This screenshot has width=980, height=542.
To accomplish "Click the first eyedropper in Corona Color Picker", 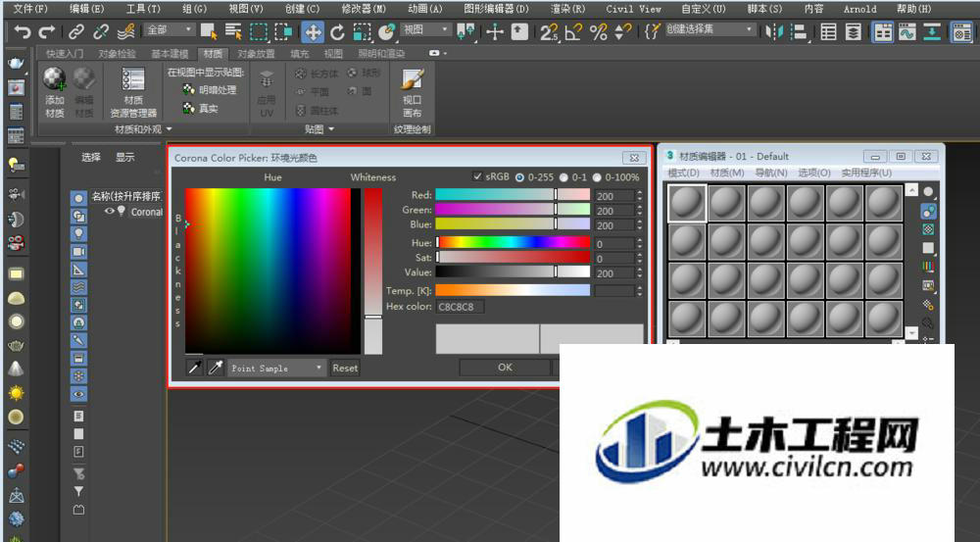I will click(194, 368).
